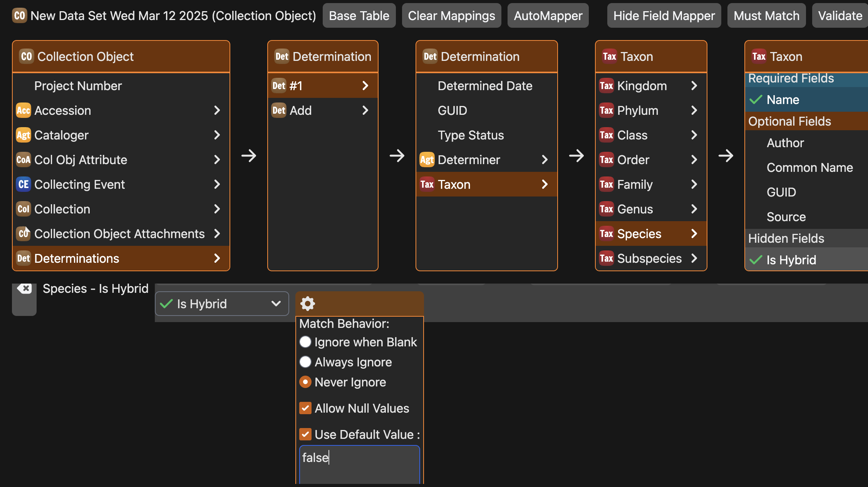Click the Det icon next to #1
Image resolution: width=868 pixels, height=487 pixels.
click(x=279, y=86)
